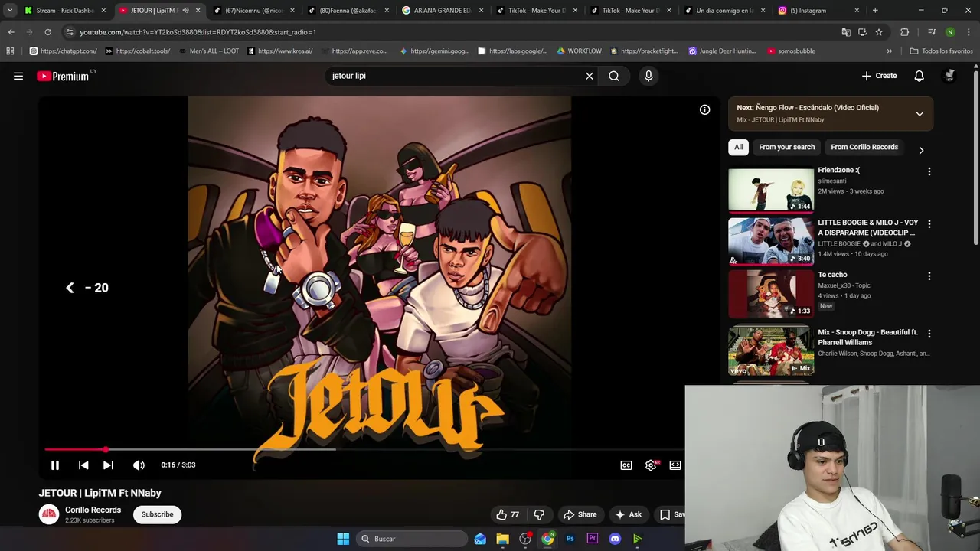Viewport: 980px width, 551px height.
Task: Open YouTube notifications bell
Action: (919, 76)
